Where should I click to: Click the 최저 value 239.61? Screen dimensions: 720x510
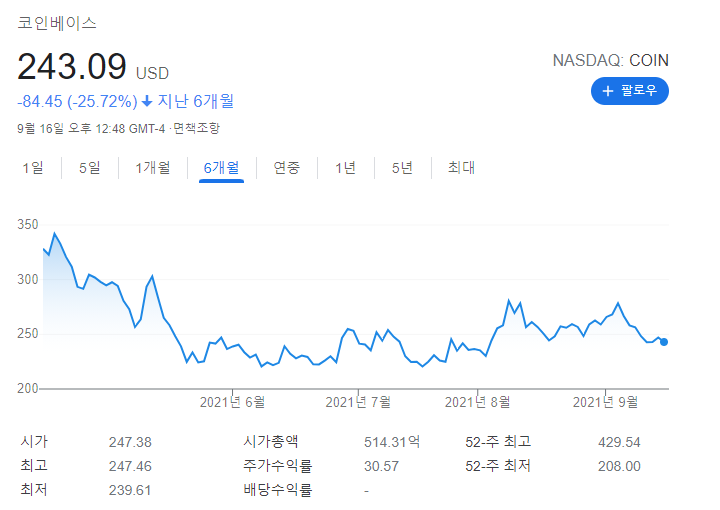click(130, 490)
